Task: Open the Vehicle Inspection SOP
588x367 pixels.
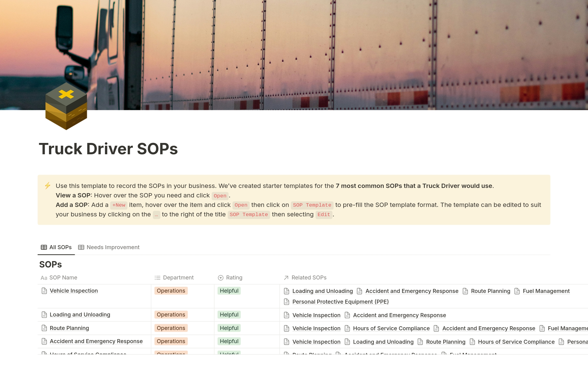Action: pyautogui.click(x=73, y=291)
